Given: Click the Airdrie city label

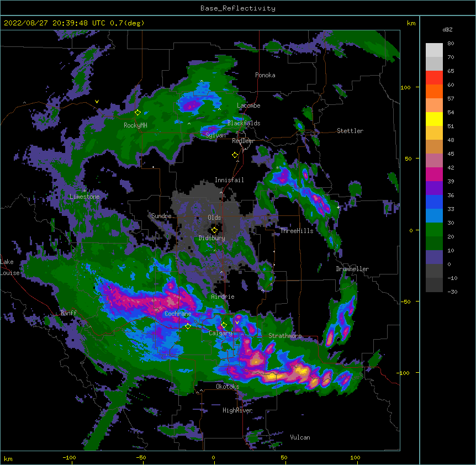Looking at the screenshot, I should (223, 297).
